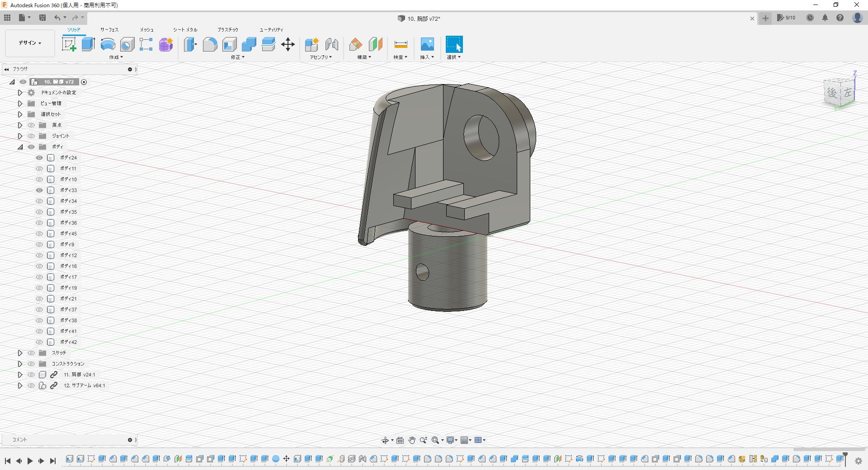This screenshot has width=868, height=470.
Task: Hide ボディ24 using its eye icon
Action: (39, 158)
